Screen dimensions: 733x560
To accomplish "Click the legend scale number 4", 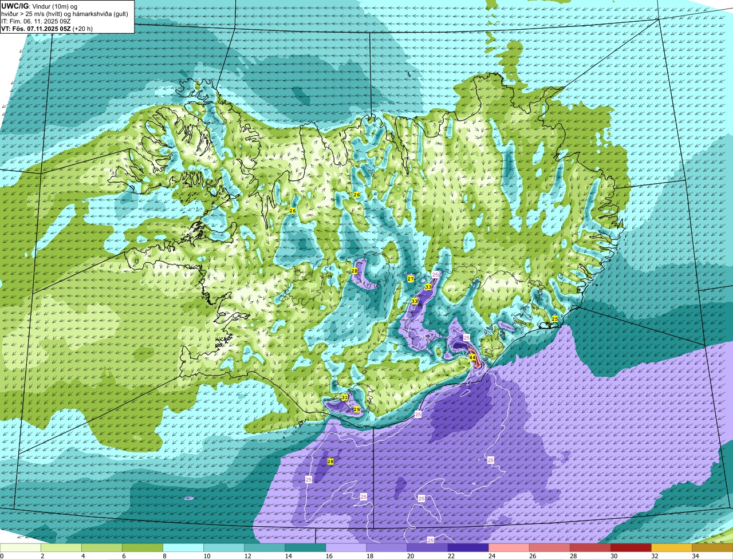I will pos(83,556).
